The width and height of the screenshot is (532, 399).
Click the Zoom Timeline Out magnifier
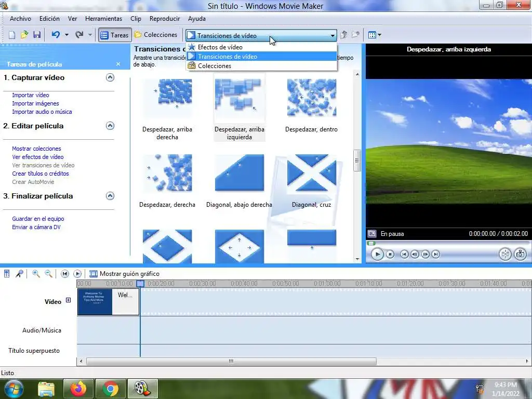48,274
